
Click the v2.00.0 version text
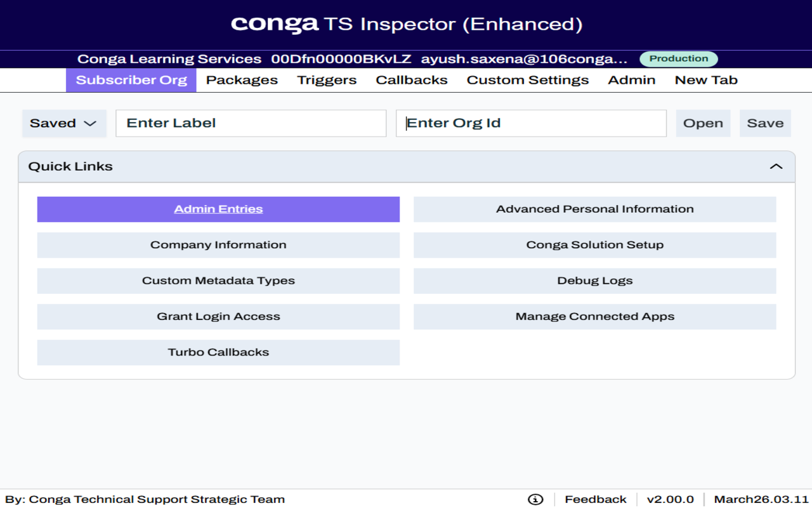tap(670, 499)
